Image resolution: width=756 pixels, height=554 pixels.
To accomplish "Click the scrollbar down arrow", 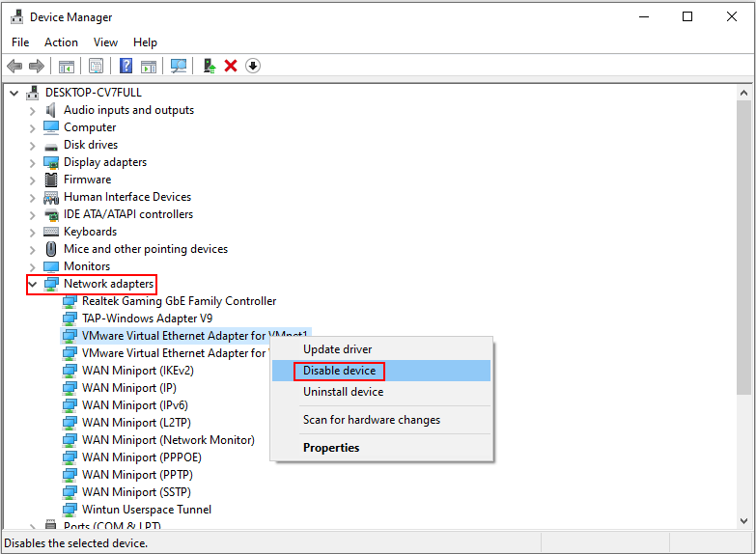I will (x=743, y=521).
